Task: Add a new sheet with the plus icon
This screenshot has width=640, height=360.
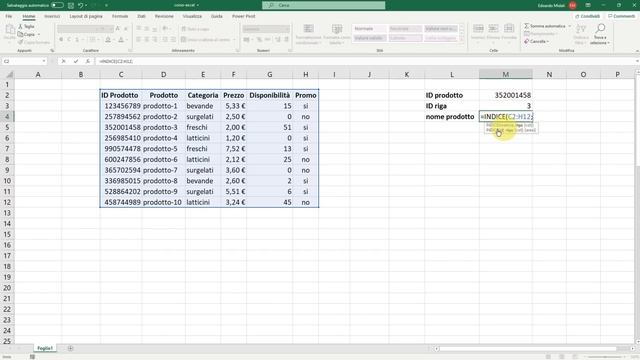Action: tap(70, 348)
